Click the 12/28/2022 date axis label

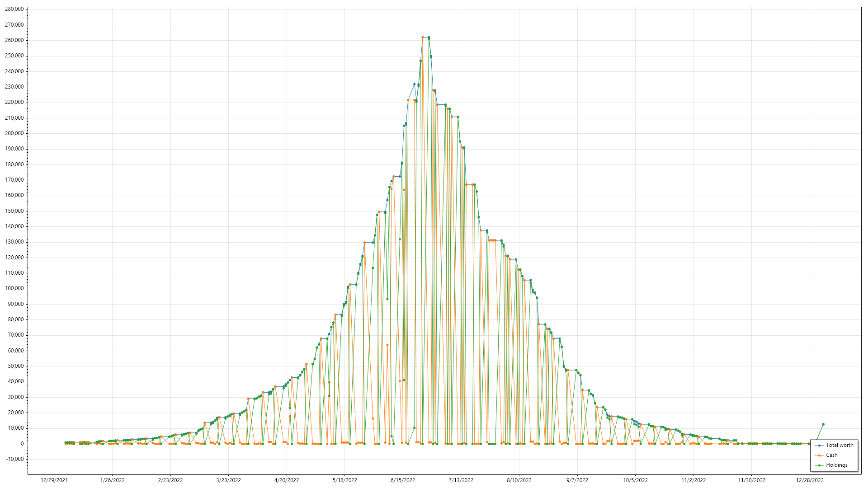coord(810,480)
